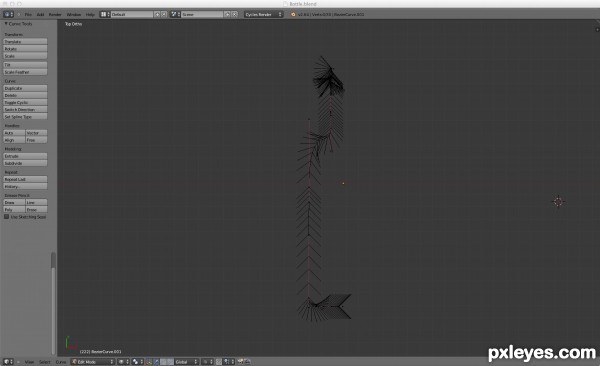Viewport: 600px width, 366px height.
Task: Click the OpenGL render image icon
Action: coord(241,362)
